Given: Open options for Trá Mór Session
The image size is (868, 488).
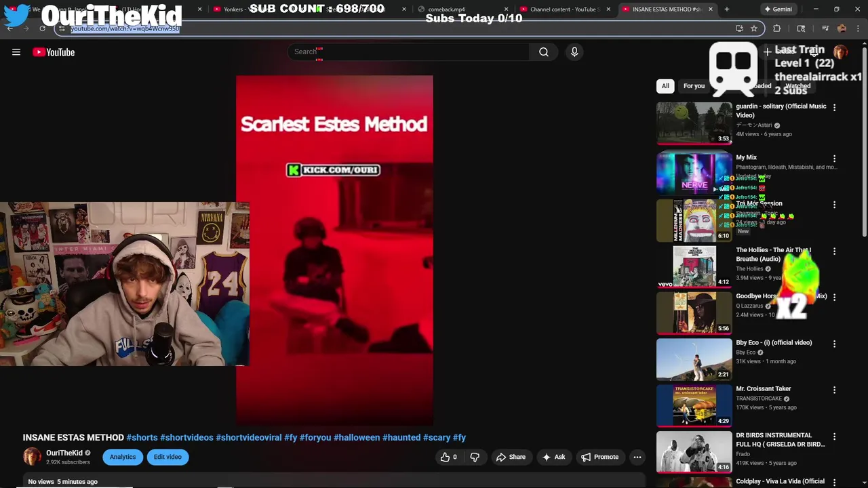Looking at the screenshot, I should [835, 205].
